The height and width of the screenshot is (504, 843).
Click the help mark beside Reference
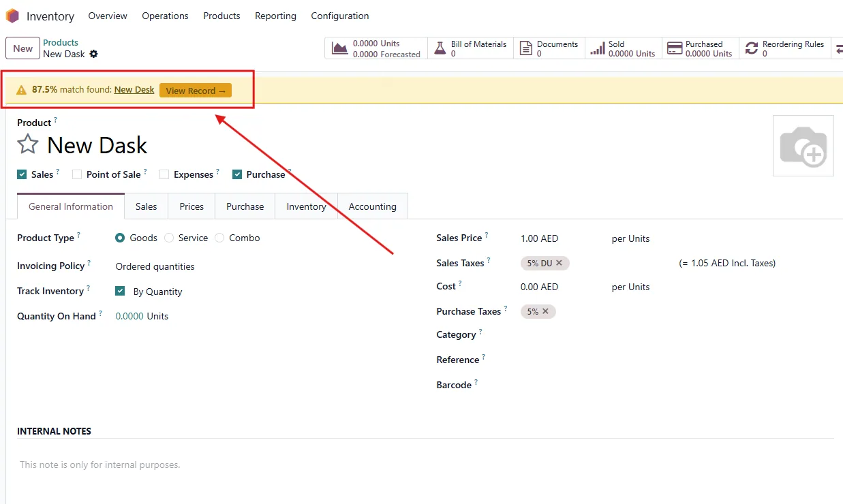click(484, 357)
